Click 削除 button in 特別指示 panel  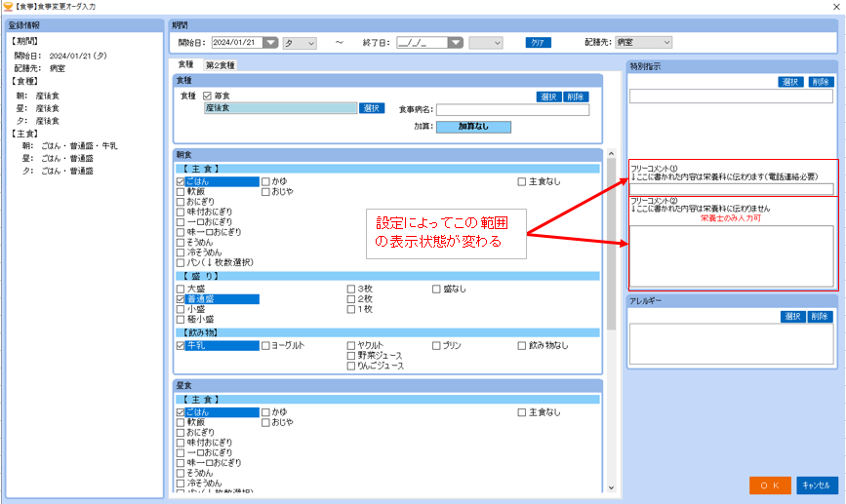pyautogui.click(x=821, y=82)
